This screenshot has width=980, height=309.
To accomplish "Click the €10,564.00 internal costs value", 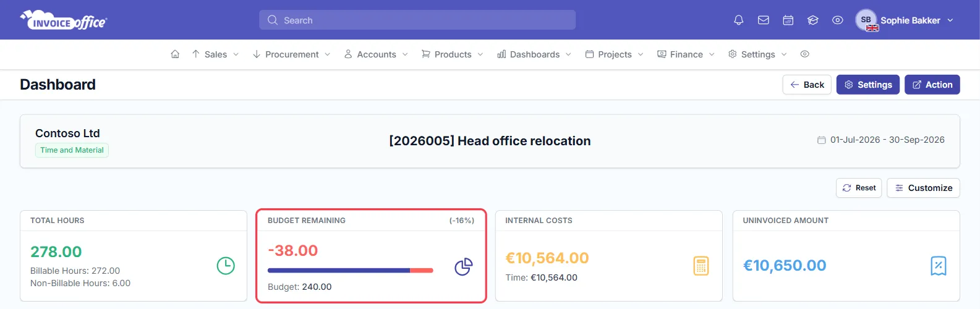I will coord(547,258).
